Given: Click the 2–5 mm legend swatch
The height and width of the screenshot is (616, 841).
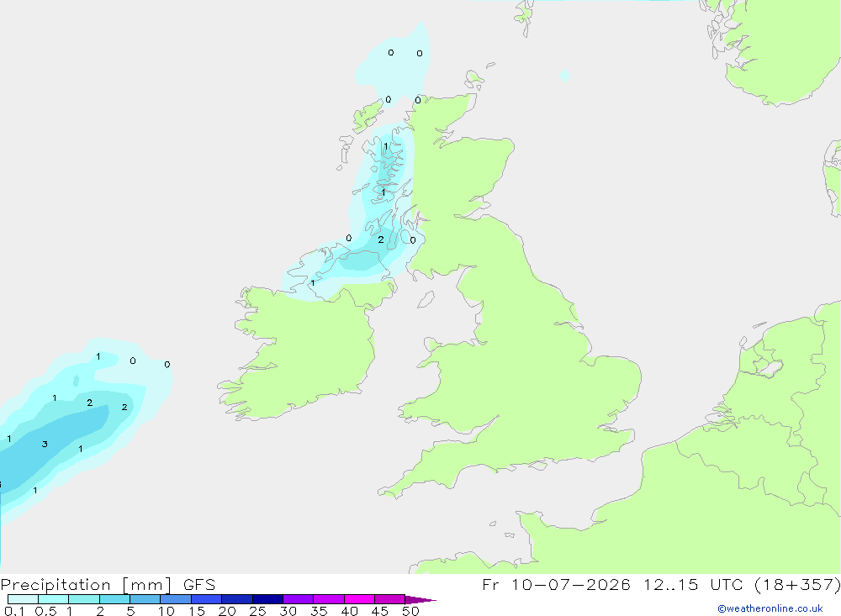Looking at the screenshot, I should (114, 599).
